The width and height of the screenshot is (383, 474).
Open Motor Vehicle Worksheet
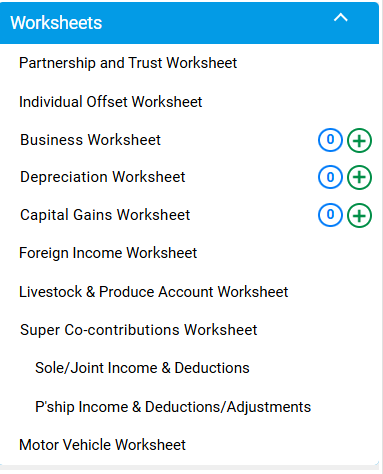click(x=102, y=445)
